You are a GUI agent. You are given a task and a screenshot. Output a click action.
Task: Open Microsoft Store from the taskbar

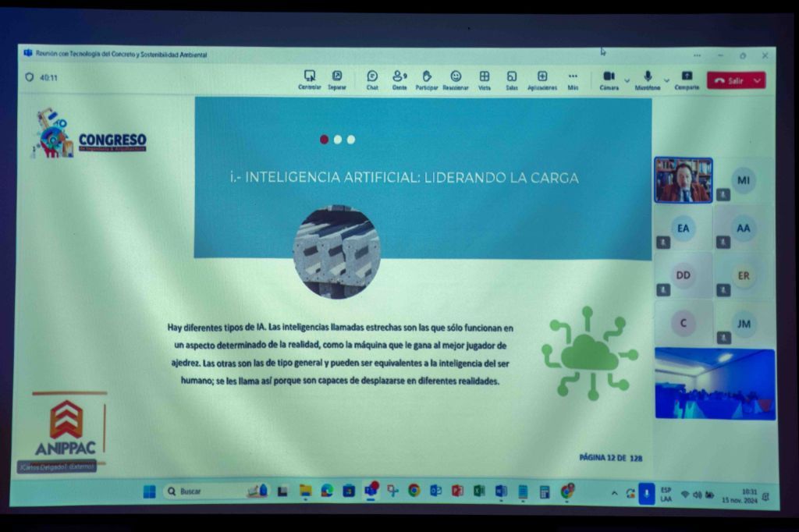(x=349, y=491)
